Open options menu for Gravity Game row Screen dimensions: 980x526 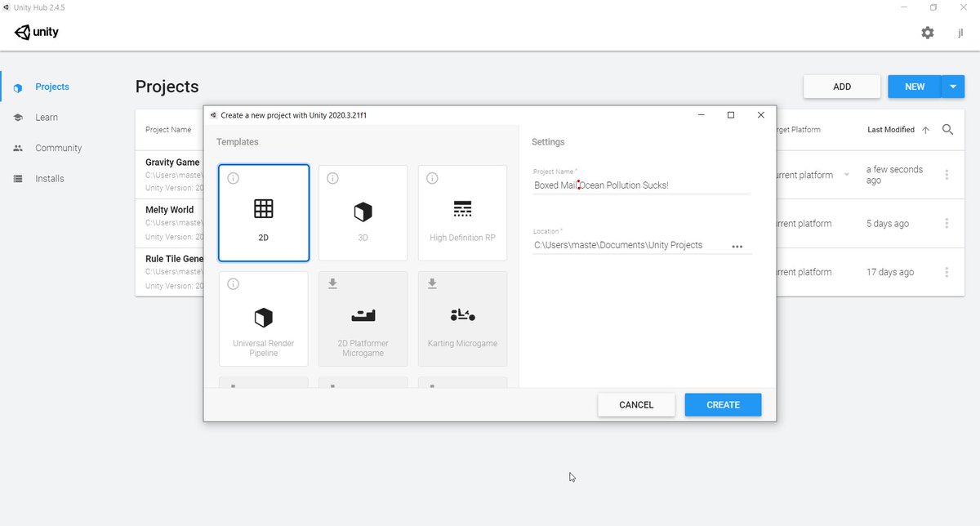coord(947,175)
